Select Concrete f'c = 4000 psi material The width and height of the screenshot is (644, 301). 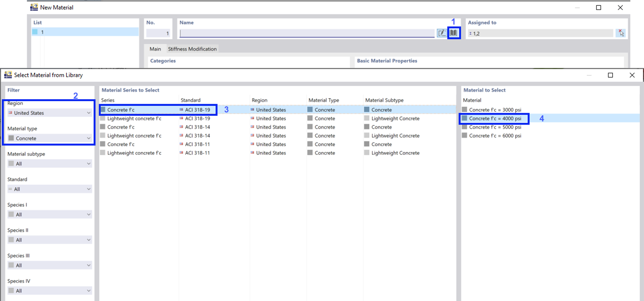(x=494, y=119)
